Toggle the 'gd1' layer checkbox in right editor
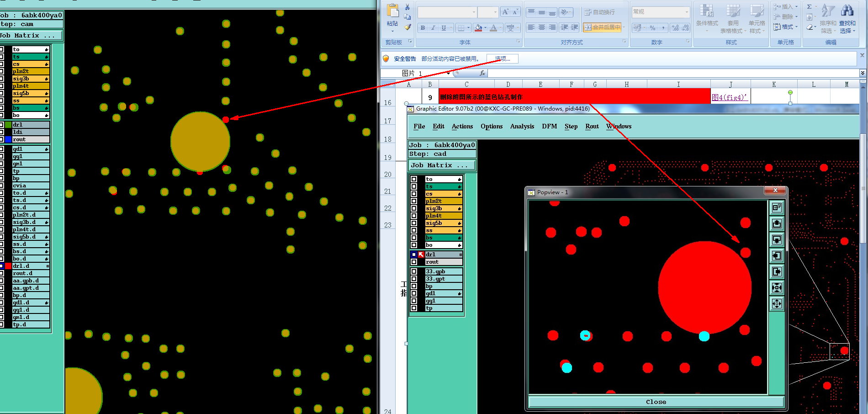Viewport: 868px width, 414px height. (414, 293)
